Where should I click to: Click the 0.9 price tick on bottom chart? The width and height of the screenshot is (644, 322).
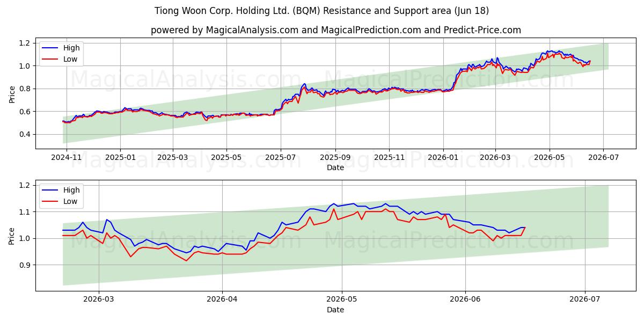pos(26,265)
